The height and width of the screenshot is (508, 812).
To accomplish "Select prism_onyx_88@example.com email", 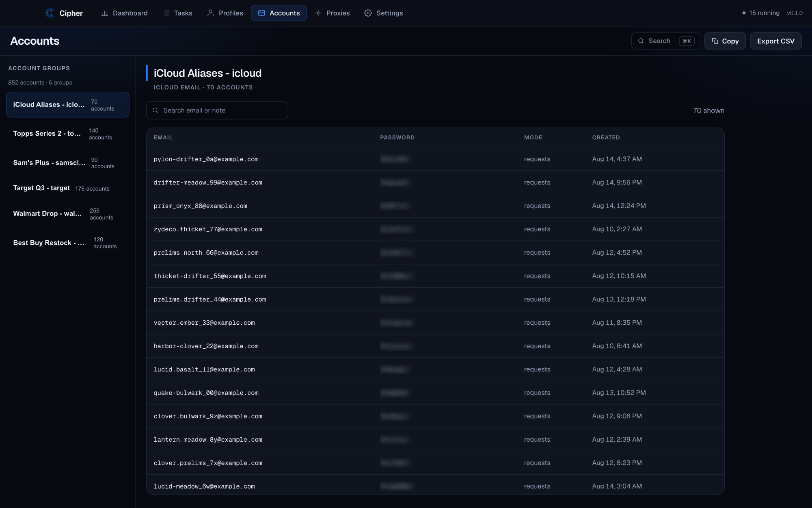I will pos(200,206).
